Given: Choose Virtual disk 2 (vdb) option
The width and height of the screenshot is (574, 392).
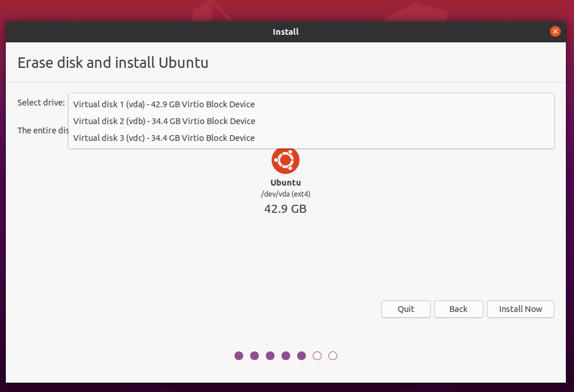Looking at the screenshot, I should click(311, 121).
